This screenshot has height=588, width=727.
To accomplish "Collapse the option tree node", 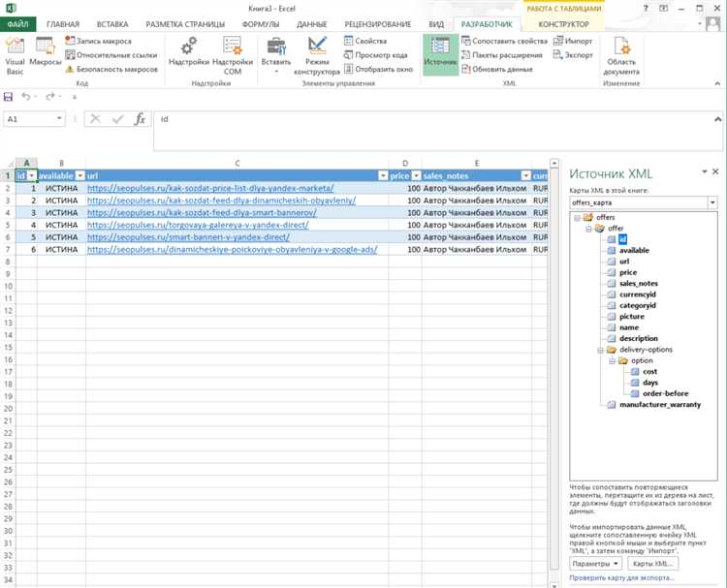I will (x=612, y=360).
